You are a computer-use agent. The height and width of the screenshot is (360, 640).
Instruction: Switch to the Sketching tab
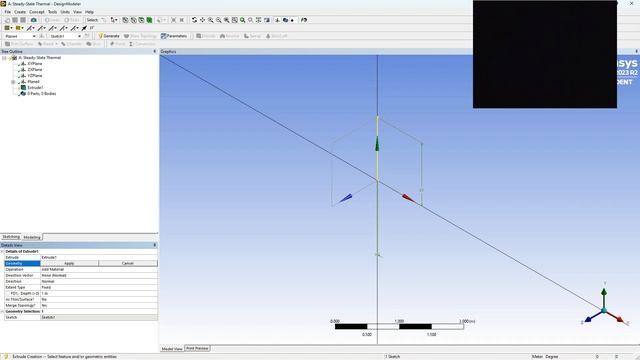coord(11,237)
